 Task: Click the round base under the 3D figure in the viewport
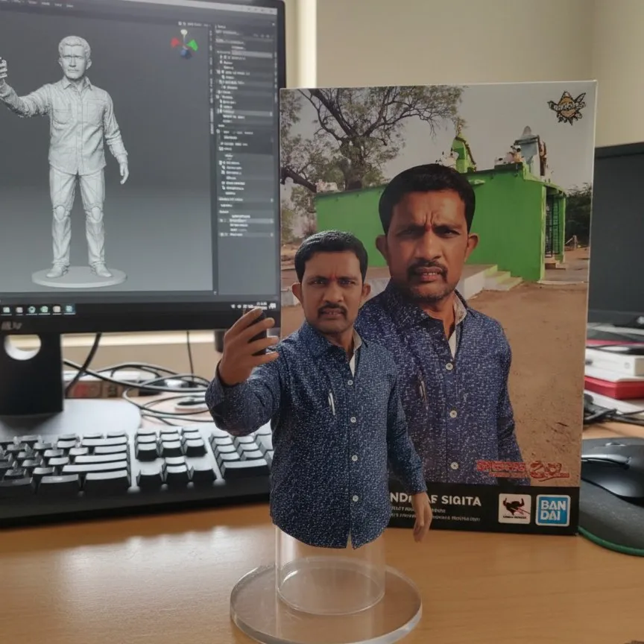click(79, 277)
